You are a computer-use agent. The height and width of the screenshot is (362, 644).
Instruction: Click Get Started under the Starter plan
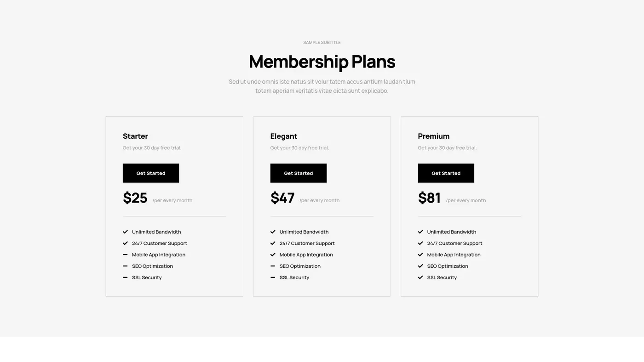[x=150, y=173]
